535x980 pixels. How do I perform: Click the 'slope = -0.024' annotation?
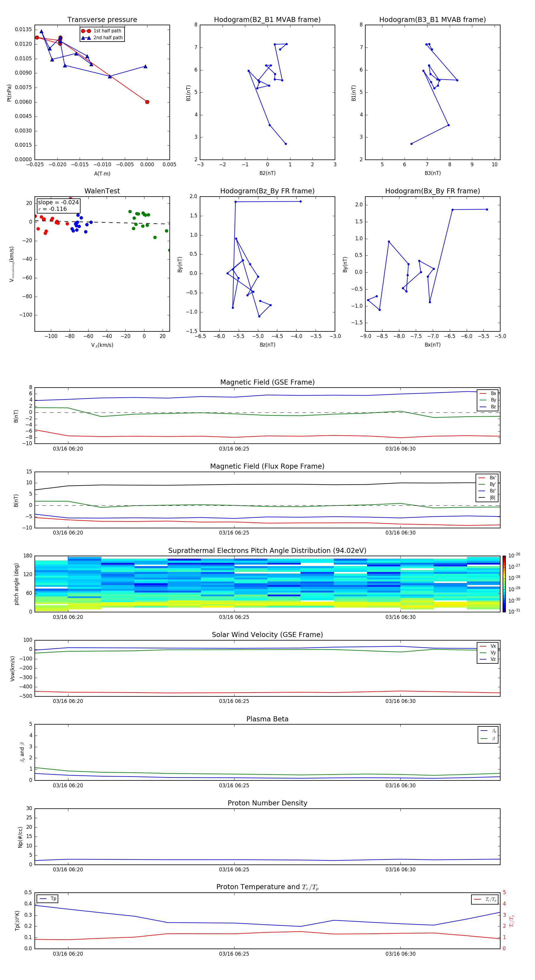[x=58, y=203]
